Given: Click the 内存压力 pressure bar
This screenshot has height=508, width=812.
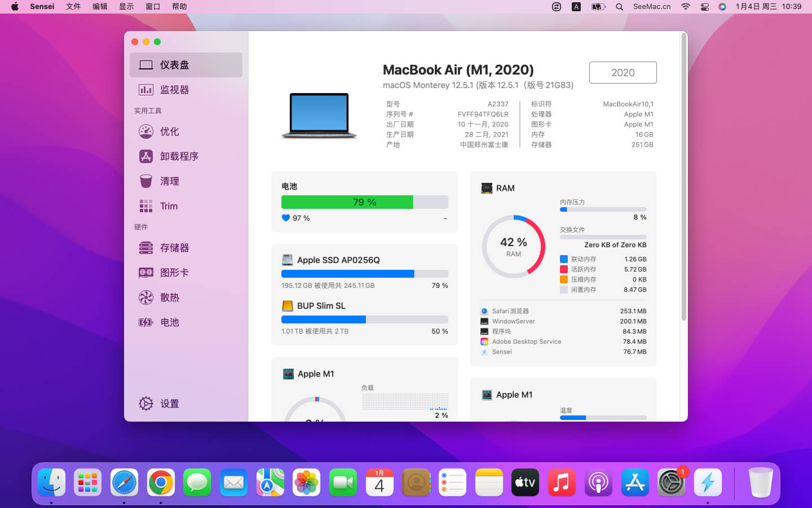Looking at the screenshot, I should tap(603, 209).
